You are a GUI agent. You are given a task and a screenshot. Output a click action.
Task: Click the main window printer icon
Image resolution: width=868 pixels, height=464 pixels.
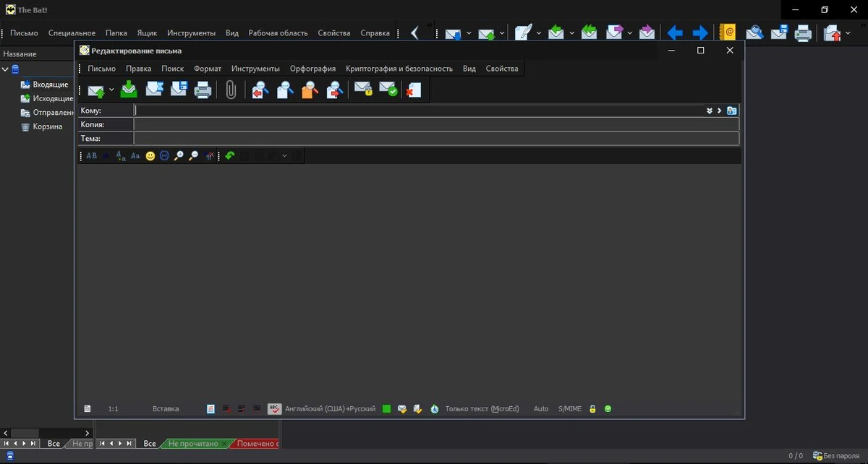pos(803,33)
